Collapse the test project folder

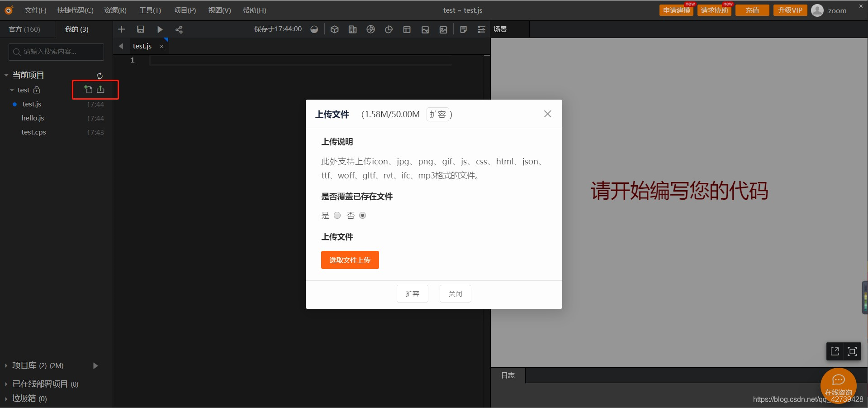pyautogui.click(x=12, y=90)
